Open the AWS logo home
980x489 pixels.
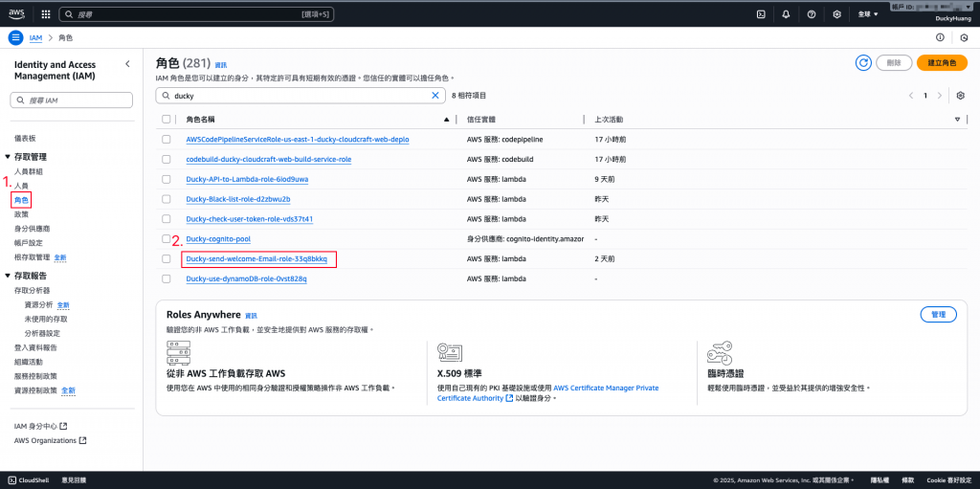pyautogui.click(x=16, y=13)
